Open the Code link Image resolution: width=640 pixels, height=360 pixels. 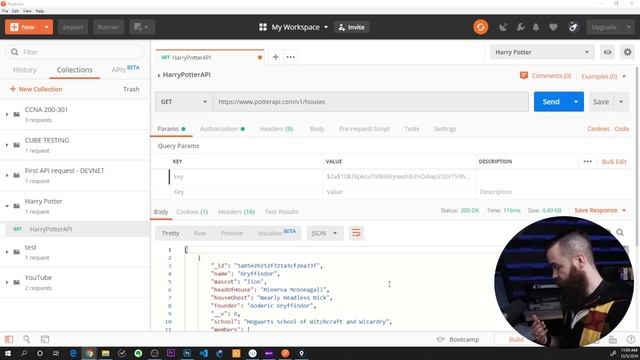pos(622,129)
